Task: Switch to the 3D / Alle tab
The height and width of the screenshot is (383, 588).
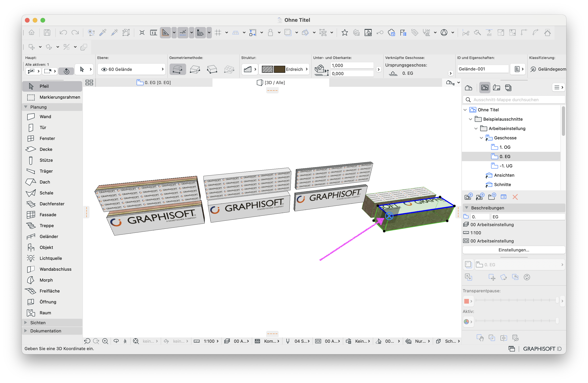Action: [x=271, y=83]
